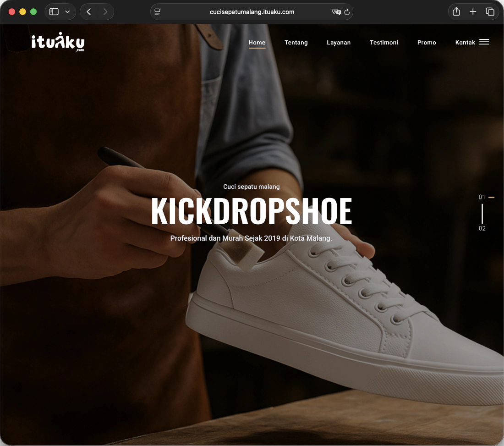
Task: Go to the Tentang section
Action: pos(296,43)
